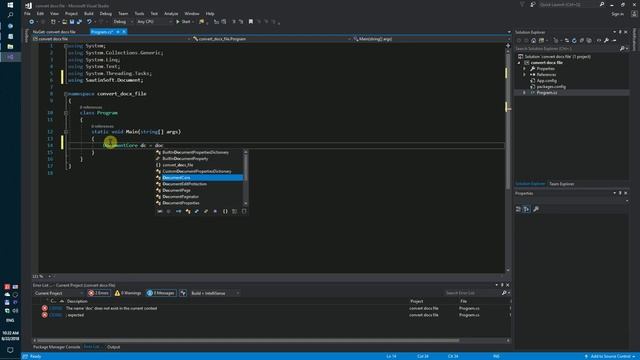Click Sign in link
The width and height of the screenshot is (640, 360).
pos(617,14)
